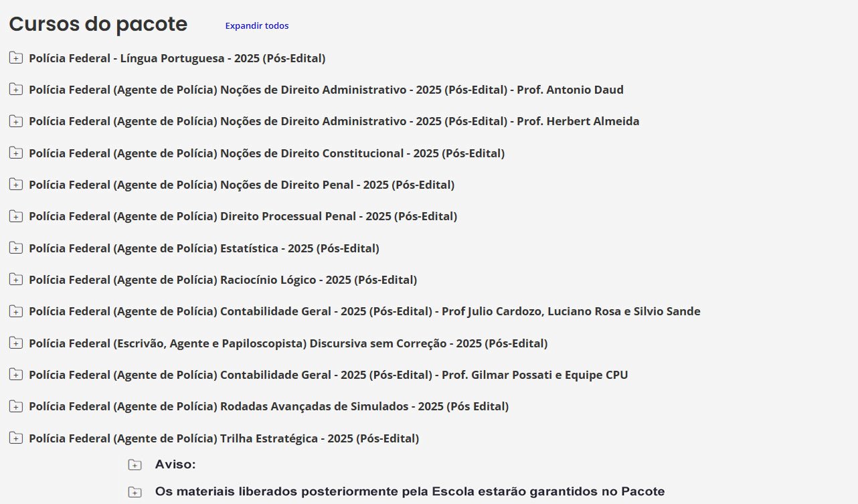Select Rodadas Avançadas de Simulados course title

(x=268, y=406)
